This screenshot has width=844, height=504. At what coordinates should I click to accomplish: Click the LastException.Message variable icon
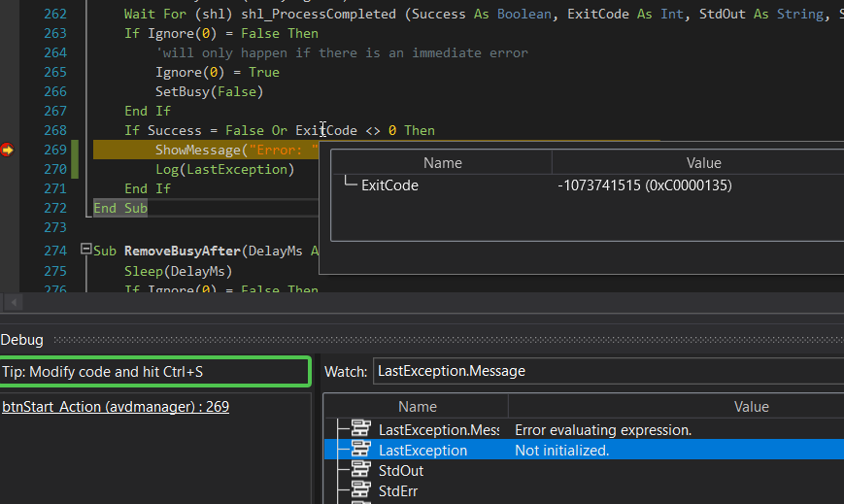(361, 430)
